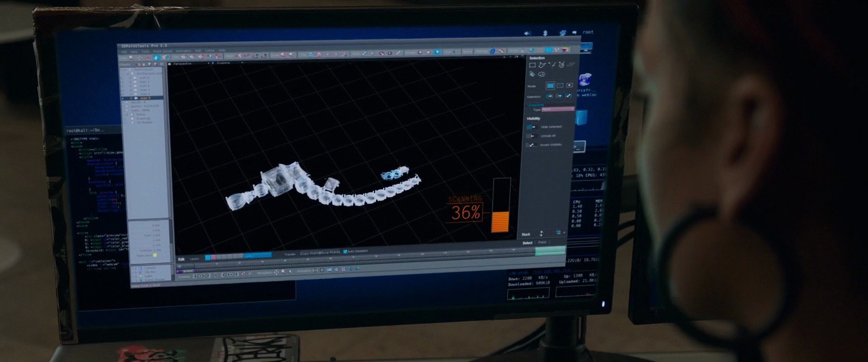
Task: Switch to the second Mode option icon
Action: pyautogui.click(x=560, y=85)
